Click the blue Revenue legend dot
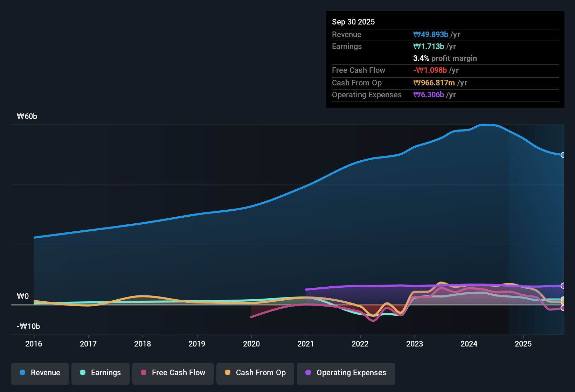Screen dimensions: 575x392 pyautogui.click(x=22, y=373)
